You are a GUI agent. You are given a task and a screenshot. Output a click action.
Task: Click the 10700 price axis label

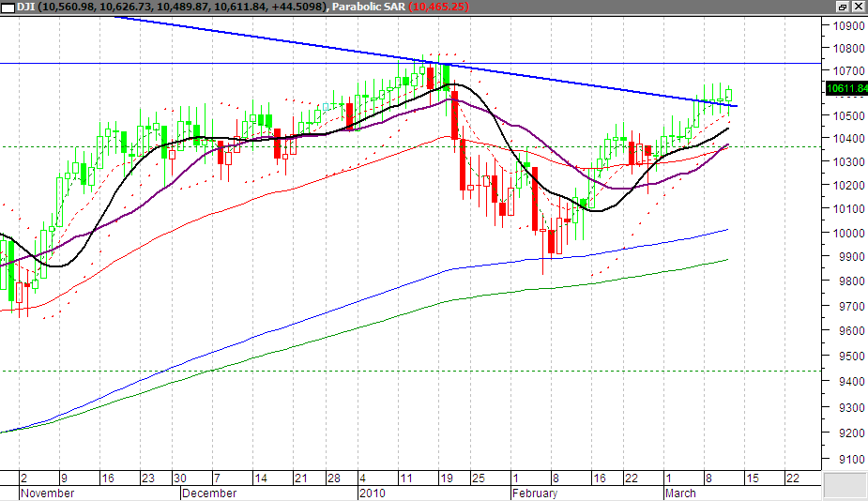pos(848,71)
